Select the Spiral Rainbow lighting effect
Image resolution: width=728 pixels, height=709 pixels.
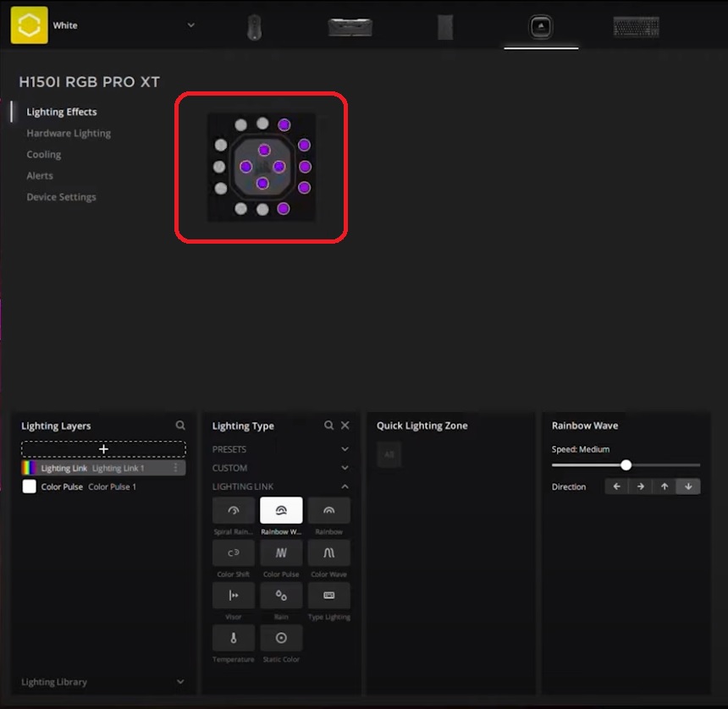tap(234, 510)
